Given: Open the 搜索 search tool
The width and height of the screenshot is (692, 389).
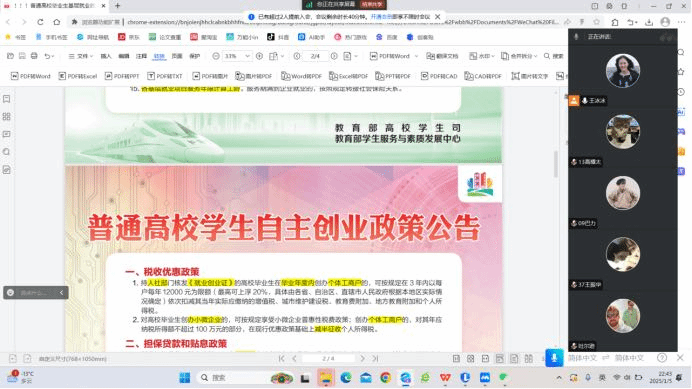Looking at the screenshot, I should pyautogui.click(x=553, y=56).
